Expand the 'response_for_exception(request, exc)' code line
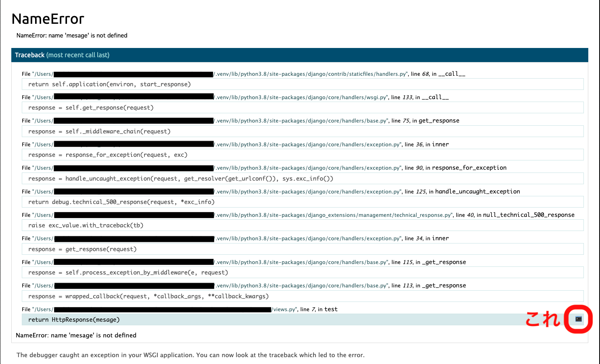 pyautogui.click(x=303, y=155)
